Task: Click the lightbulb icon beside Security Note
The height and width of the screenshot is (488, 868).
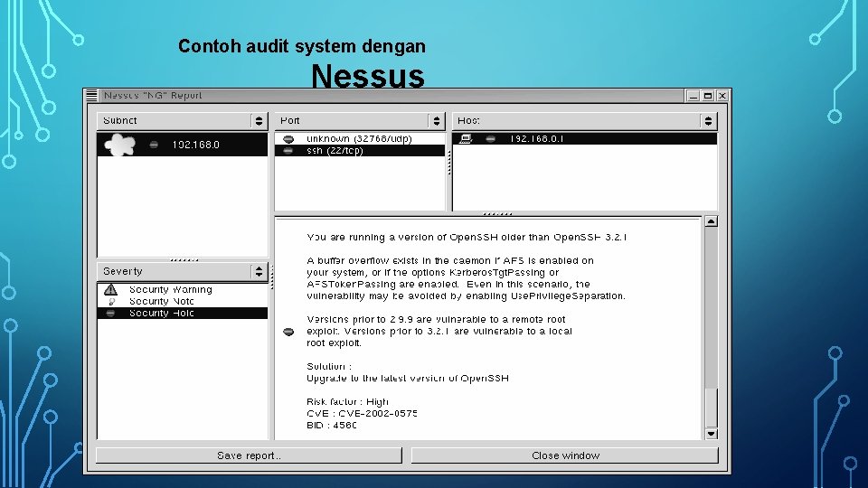Action: click(x=112, y=302)
